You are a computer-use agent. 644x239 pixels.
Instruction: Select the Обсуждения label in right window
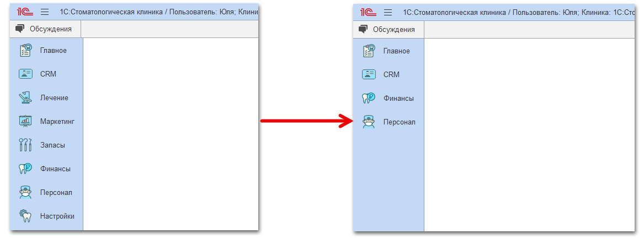click(x=394, y=30)
